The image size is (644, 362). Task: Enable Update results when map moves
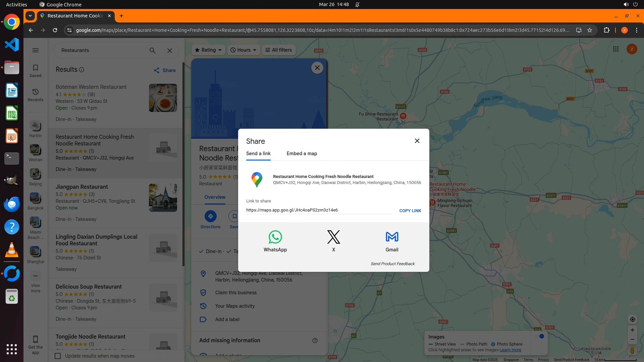[x=58, y=356]
